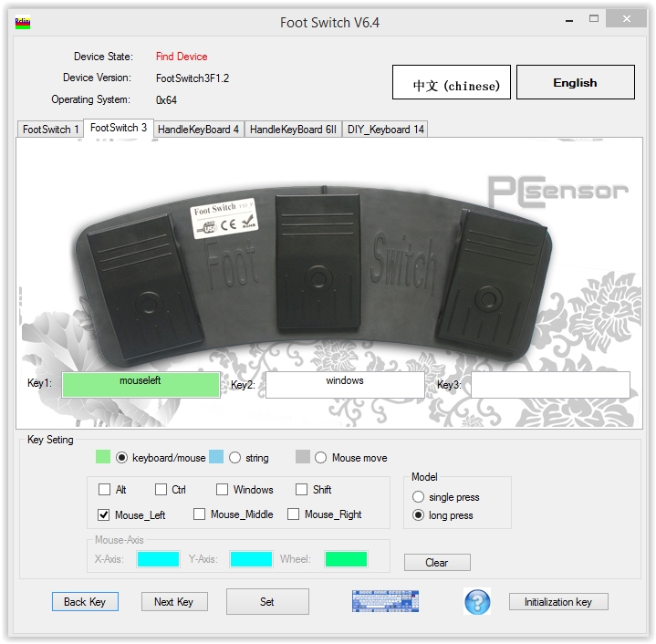Click the Wheel green field
Viewport: 656px width, 644px height.
tap(346, 559)
